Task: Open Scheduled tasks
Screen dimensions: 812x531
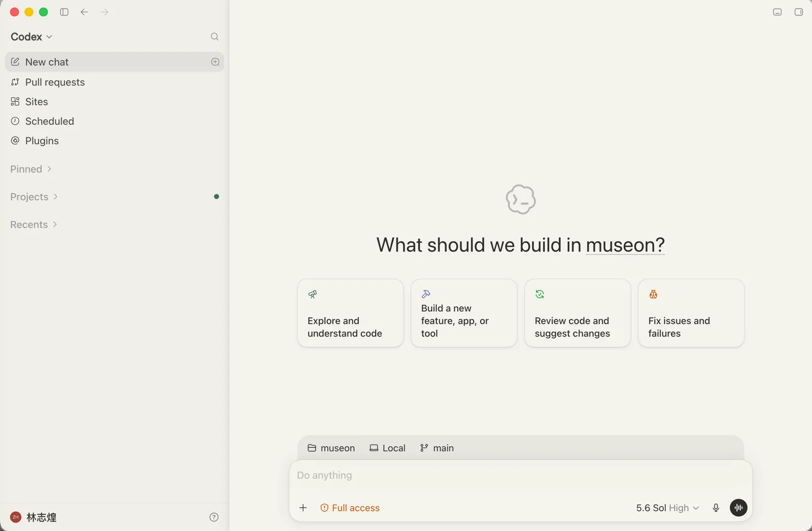Action: (x=114, y=121)
